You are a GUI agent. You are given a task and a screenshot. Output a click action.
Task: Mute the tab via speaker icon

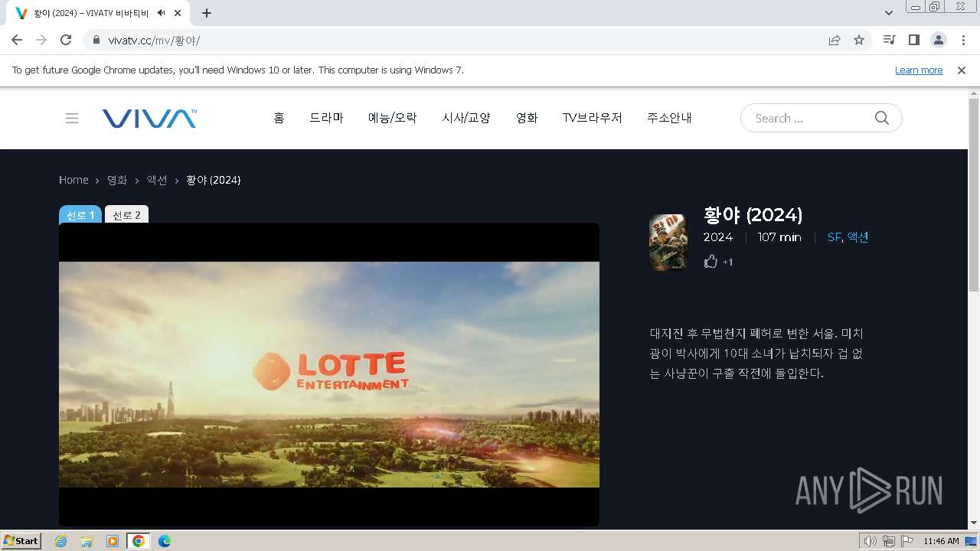(x=161, y=13)
